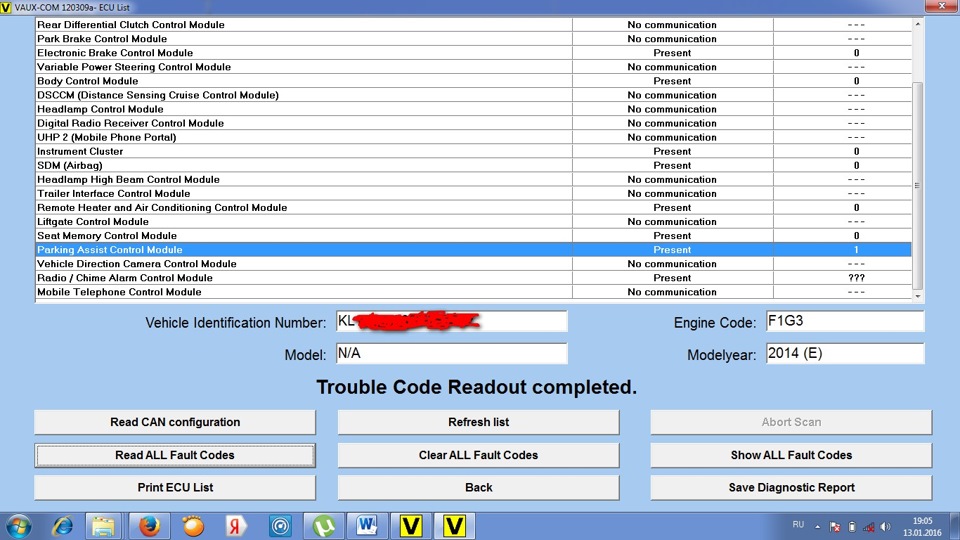Viewport: 960px width, 540px height.
Task: Open the orange round icon in the taskbar
Action: (x=193, y=526)
